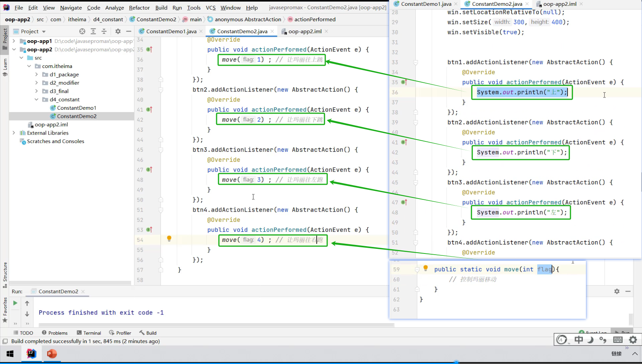Select oop-app2.iml file in the project tree

click(51, 124)
